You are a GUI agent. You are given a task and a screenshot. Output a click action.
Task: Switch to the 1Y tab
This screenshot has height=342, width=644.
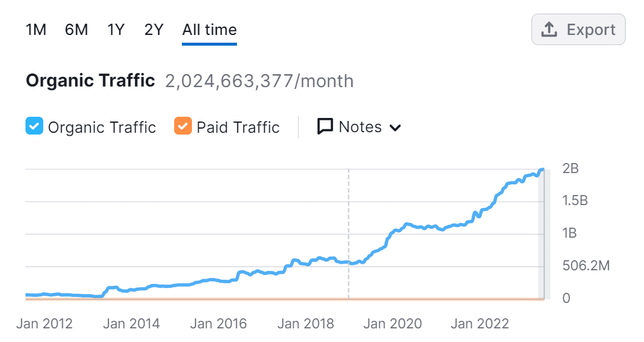[x=115, y=29]
